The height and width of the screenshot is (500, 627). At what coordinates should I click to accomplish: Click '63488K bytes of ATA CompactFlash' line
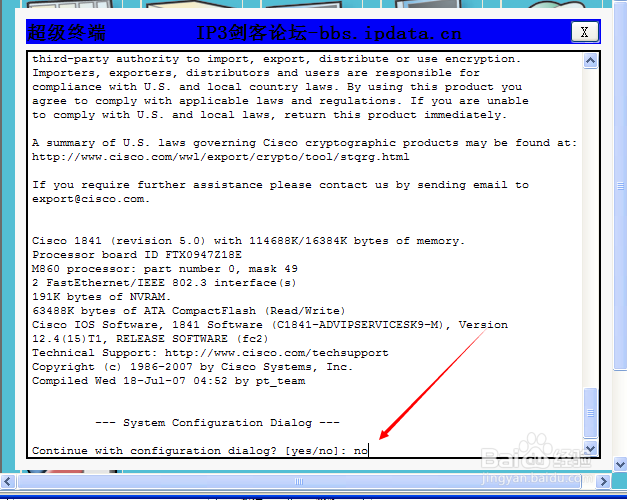189,311
